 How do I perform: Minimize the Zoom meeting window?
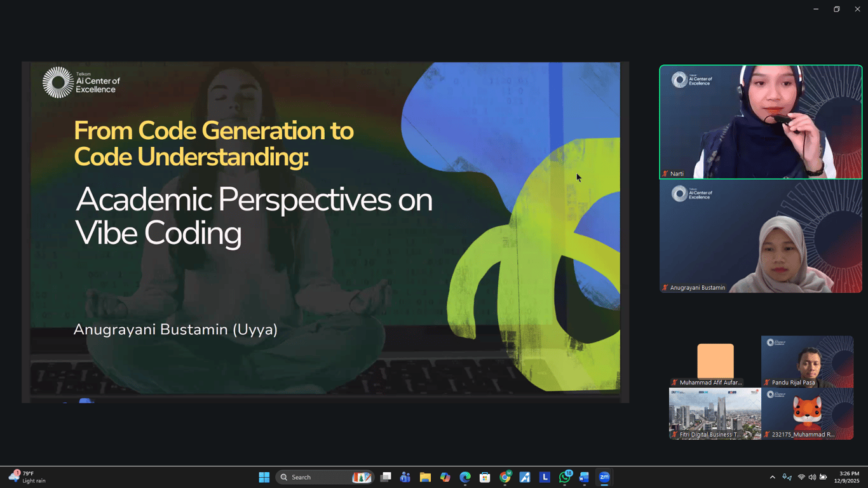pyautogui.click(x=816, y=9)
